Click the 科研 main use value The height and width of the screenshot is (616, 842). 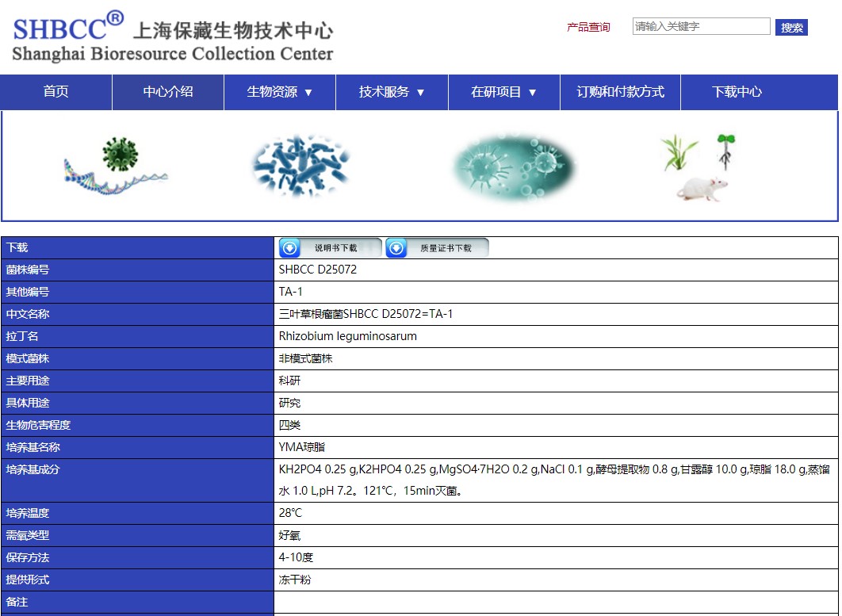(x=289, y=381)
